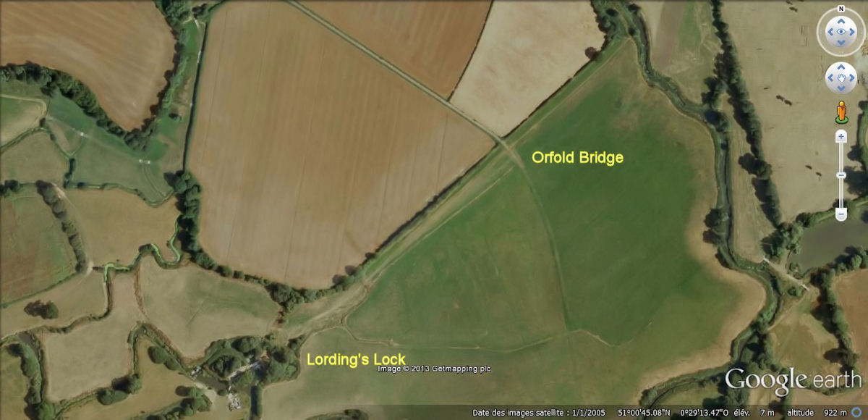The height and width of the screenshot is (420, 868).
Task: Click the zoom slider handle
Action: tap(841, 175)
